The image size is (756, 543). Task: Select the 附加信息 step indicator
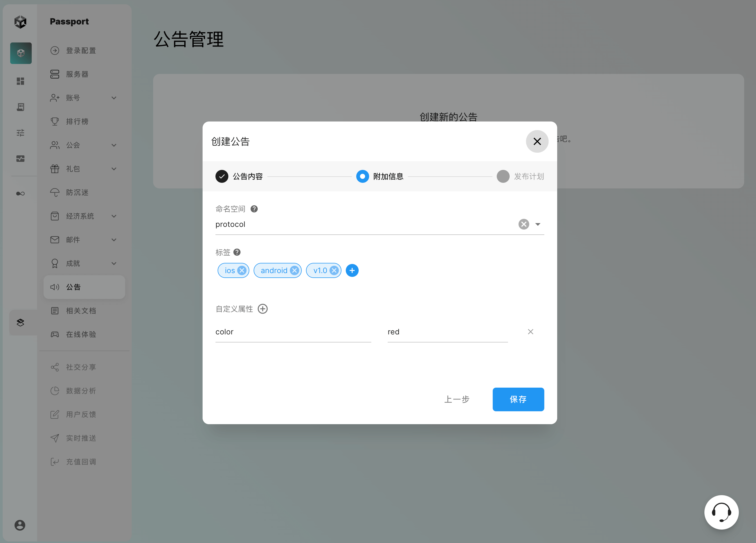click(380, 176)
